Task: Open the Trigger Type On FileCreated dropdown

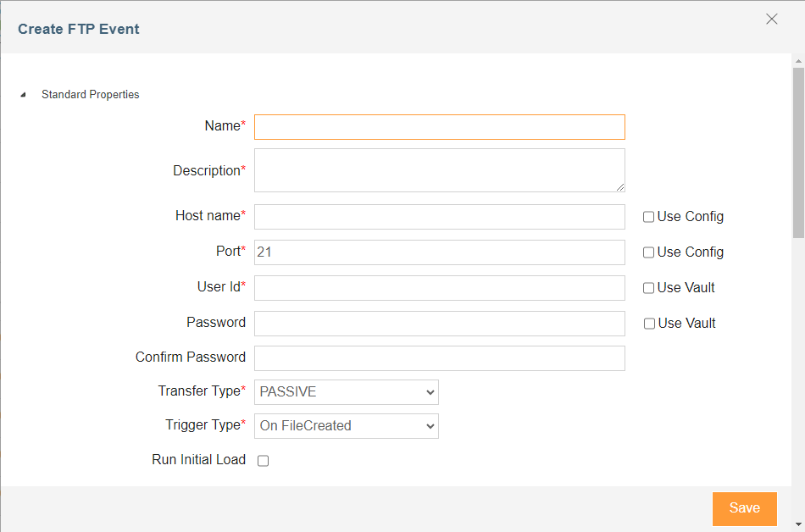Action: (347, 426)
